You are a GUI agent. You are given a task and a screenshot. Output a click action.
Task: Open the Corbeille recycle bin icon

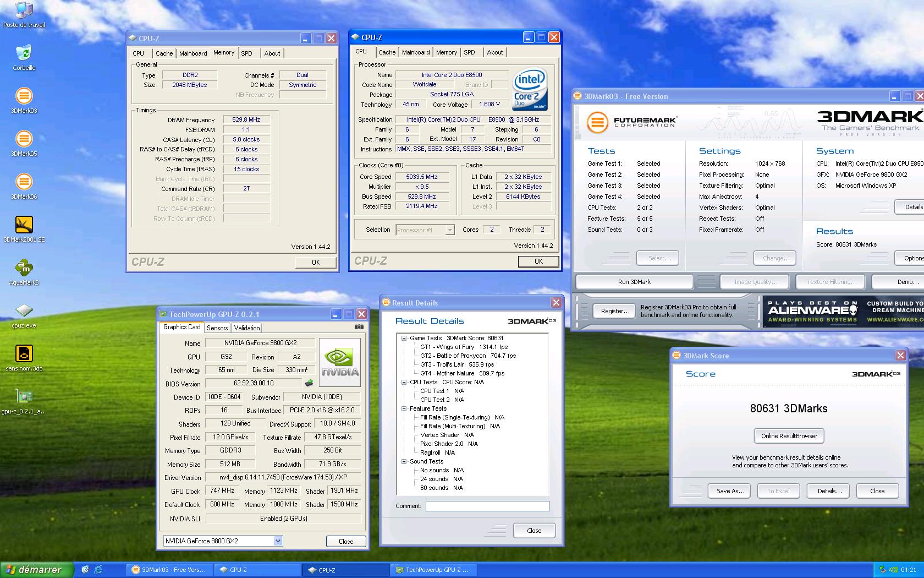point(24,58)
